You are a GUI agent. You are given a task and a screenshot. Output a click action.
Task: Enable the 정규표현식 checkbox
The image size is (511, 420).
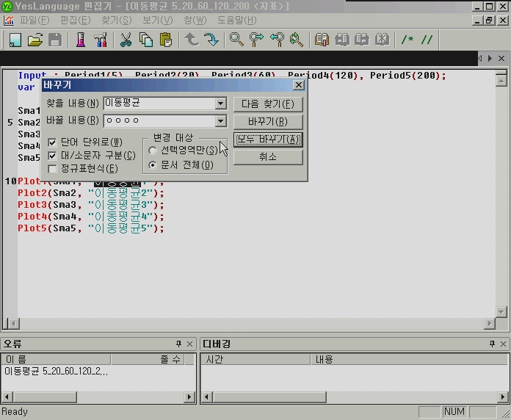[52, 169]
